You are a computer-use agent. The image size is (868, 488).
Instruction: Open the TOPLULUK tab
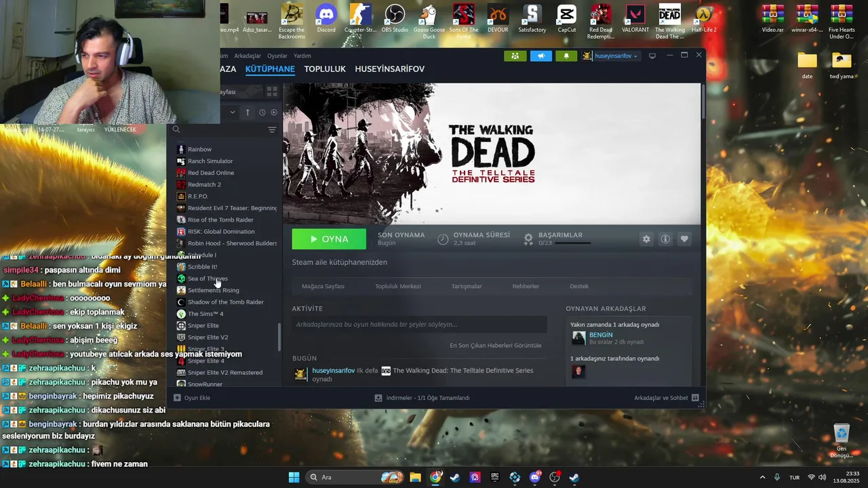[x=325, y=69]
